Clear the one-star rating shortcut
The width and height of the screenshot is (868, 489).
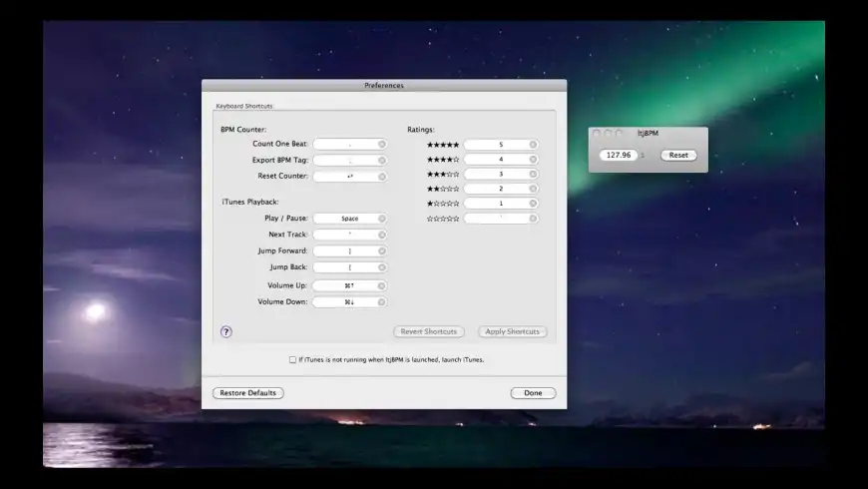tap(533, 204)
